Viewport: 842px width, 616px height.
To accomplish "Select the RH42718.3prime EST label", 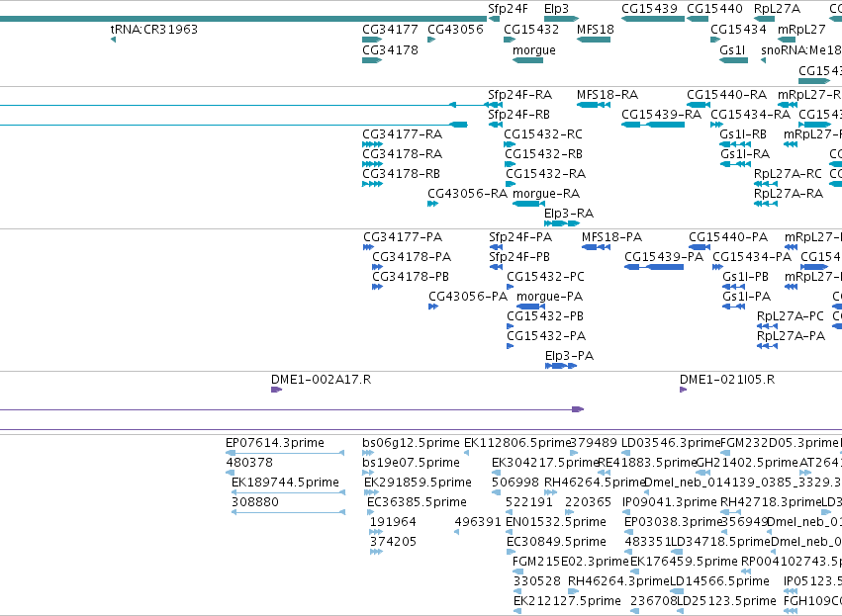I will (771, 502).
